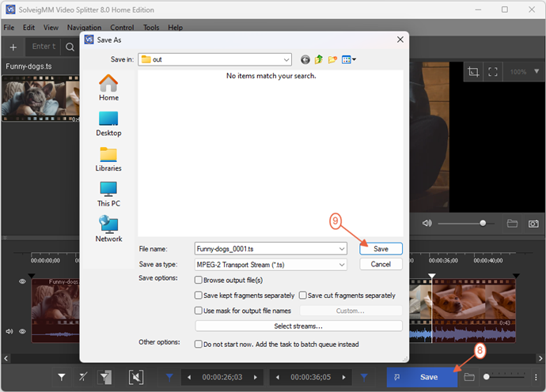Viewport: 546px width, 392px height.
Task: Click the add marker icon in bottom toolbar
Action: 62,377
